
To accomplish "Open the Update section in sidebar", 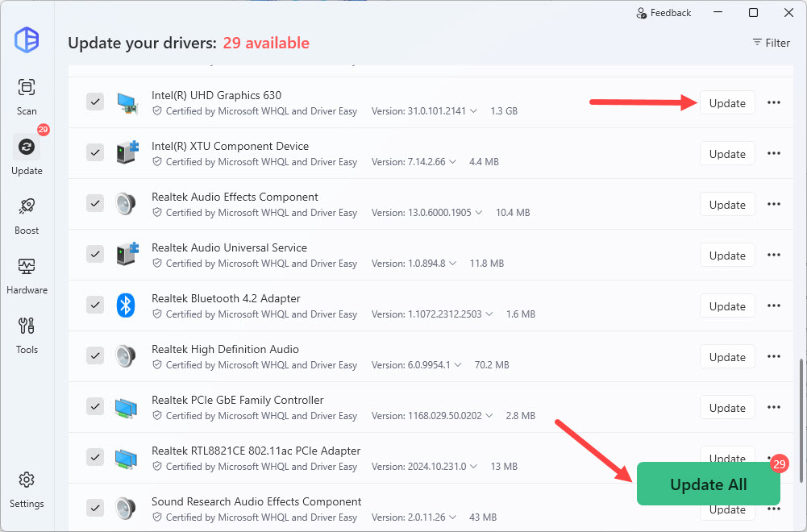I will tap(27, 156).
